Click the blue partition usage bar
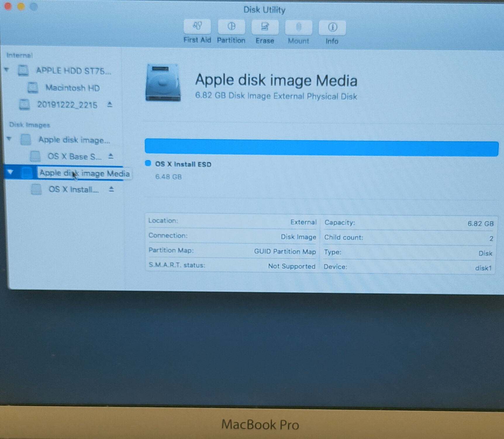Screen dimensions: 504x439 point(321,147)
